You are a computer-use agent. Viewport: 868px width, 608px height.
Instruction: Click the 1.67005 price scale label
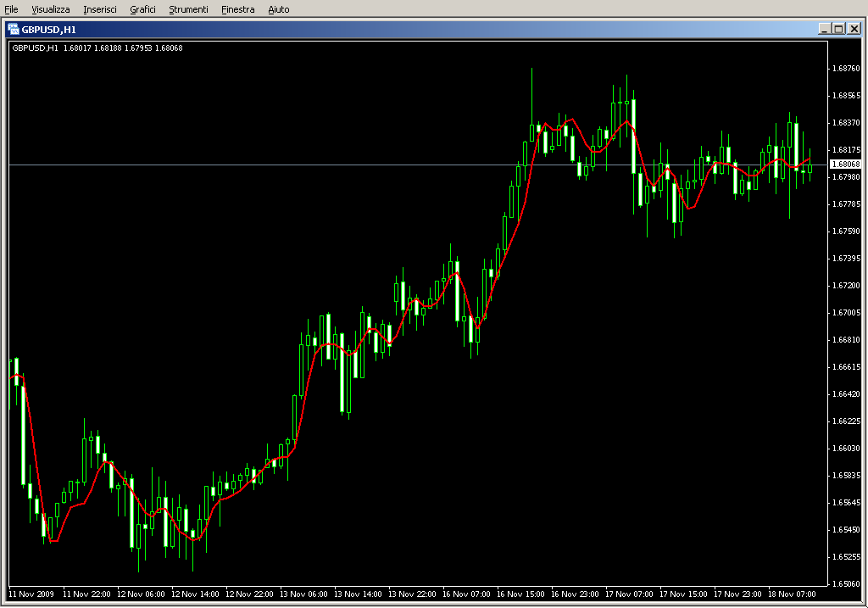pos(847,313)
